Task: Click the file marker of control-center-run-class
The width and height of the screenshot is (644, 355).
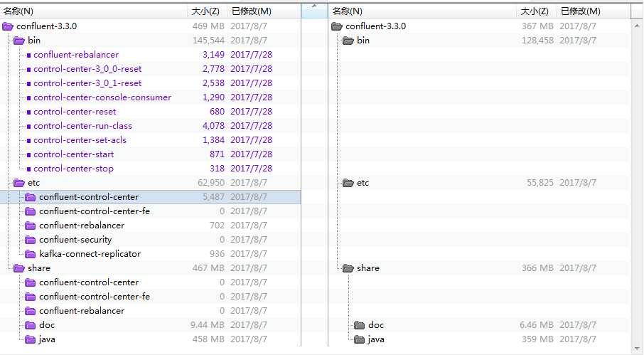Action: pos(28,126)
